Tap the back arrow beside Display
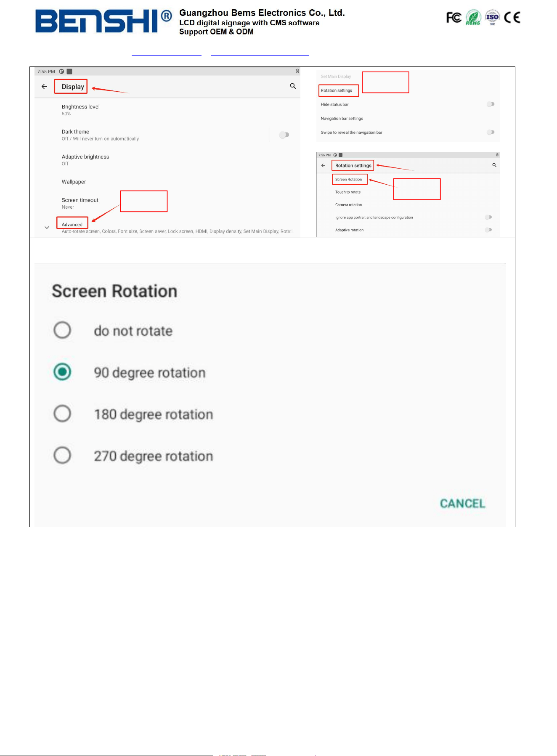 pyautogui.click(x=44, y=86)
